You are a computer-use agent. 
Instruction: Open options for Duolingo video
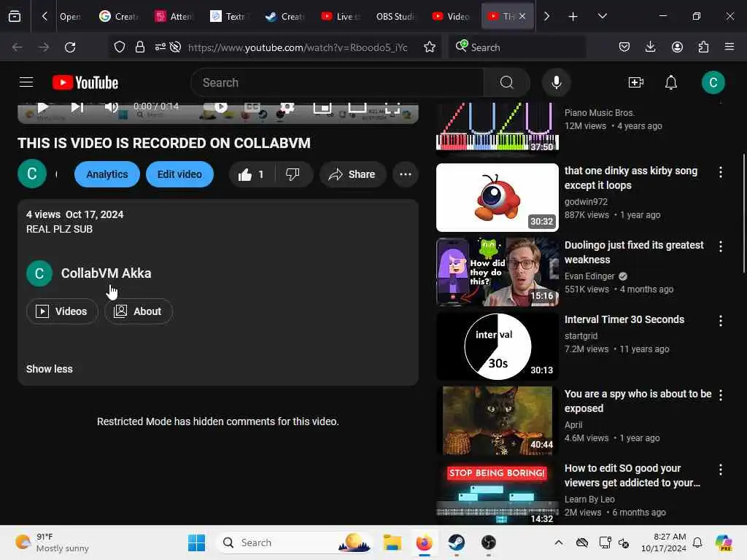pyautogui.click(x=720, y=246)
